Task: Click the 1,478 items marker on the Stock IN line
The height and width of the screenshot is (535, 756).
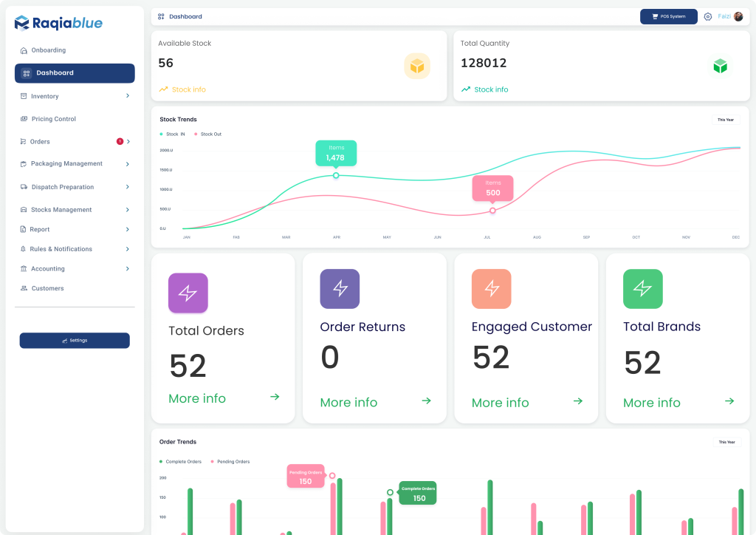Action: point(336,175)
